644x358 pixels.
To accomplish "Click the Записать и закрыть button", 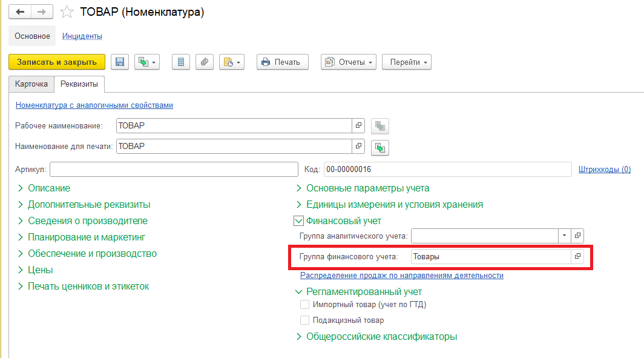I will [x=57, y=62].
